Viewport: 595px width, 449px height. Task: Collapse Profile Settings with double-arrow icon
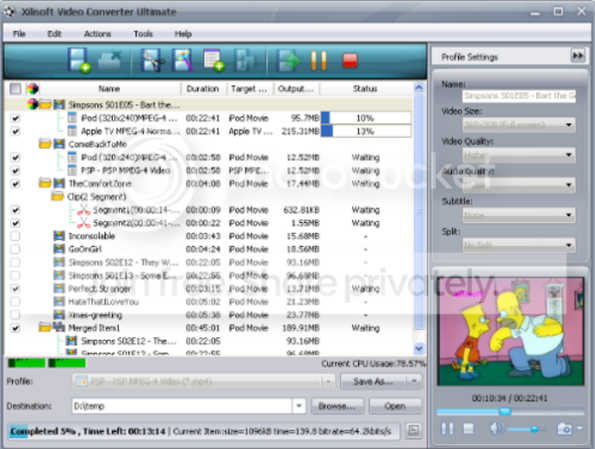(578, 56)
